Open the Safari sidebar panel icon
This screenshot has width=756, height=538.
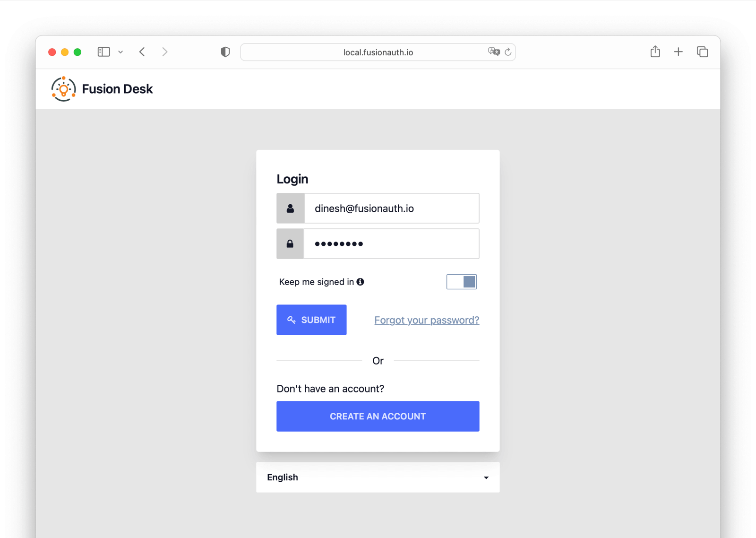[104, 52]
